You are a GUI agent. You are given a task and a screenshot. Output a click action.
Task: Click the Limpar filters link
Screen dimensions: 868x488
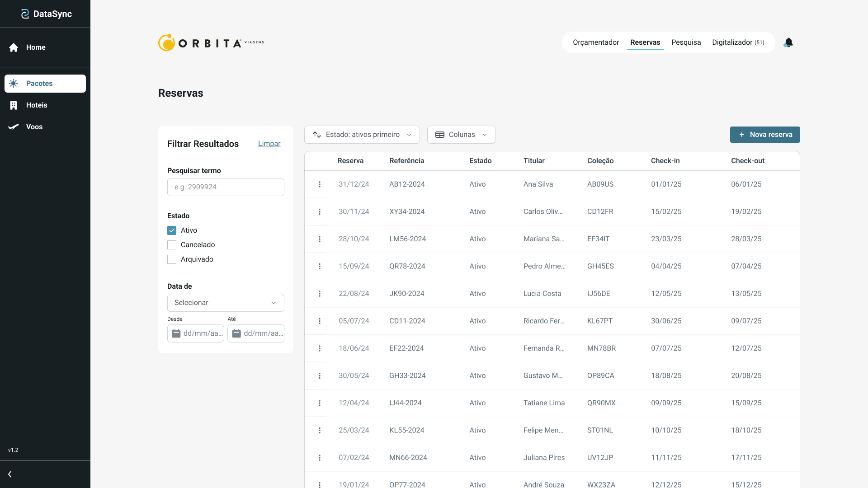coord(269,144)
